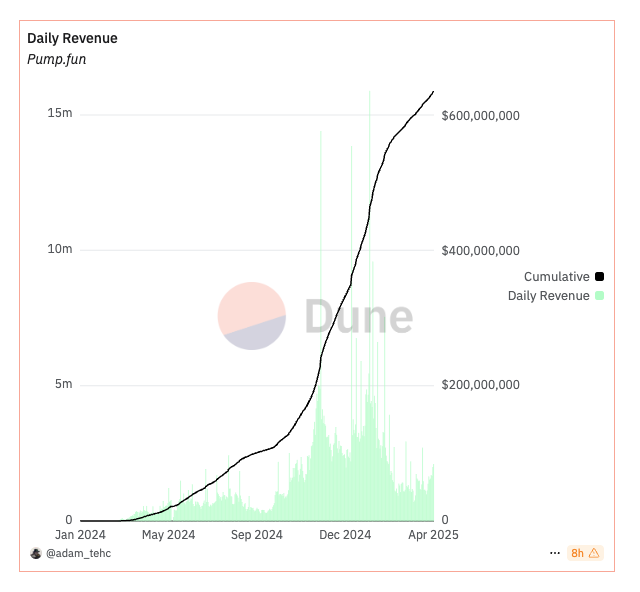Open the three-dot options menu
Viewport: 640px width, 592px height.
pos(554,553)
